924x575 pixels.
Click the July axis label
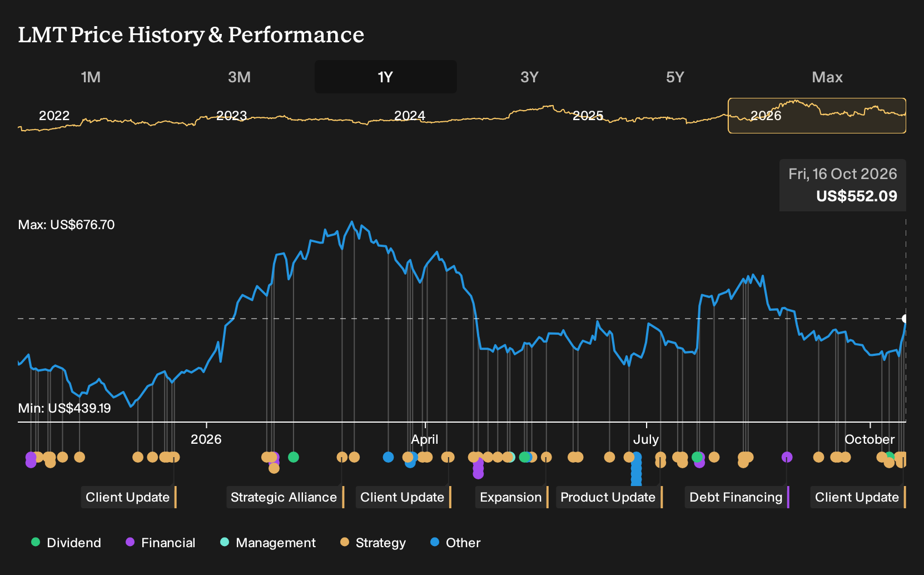click(x=646, y=439)
